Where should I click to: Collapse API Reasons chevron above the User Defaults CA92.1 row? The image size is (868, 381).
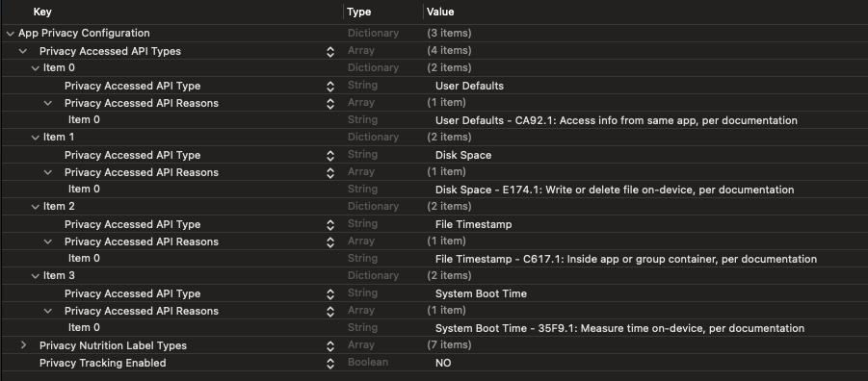point(48,103)
